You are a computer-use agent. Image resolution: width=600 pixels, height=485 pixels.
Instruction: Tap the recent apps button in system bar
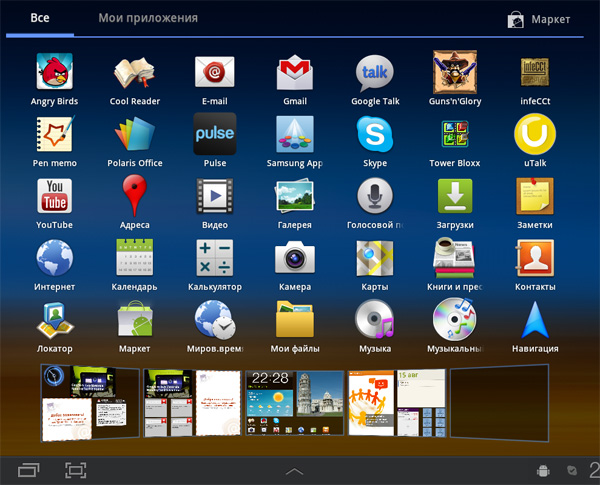click(x=30, y=469)
